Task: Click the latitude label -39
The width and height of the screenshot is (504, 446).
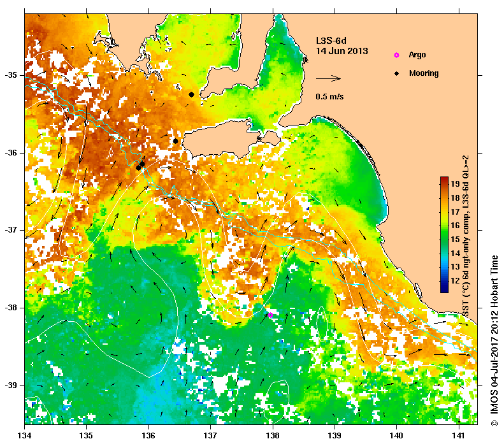Action: click(11, 385)
